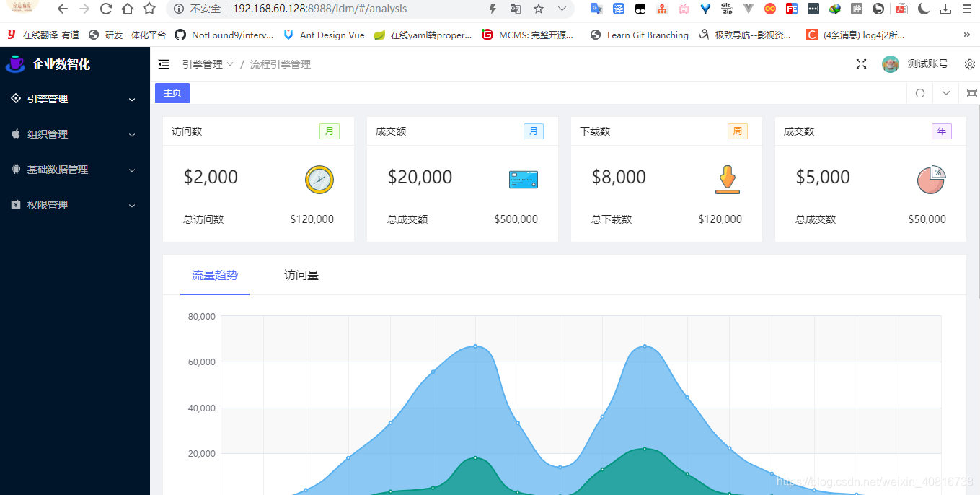Viewport: 980px width, 495px height.
Task: Open the tab actions dropdown chevron
Action: coord(946,93)
